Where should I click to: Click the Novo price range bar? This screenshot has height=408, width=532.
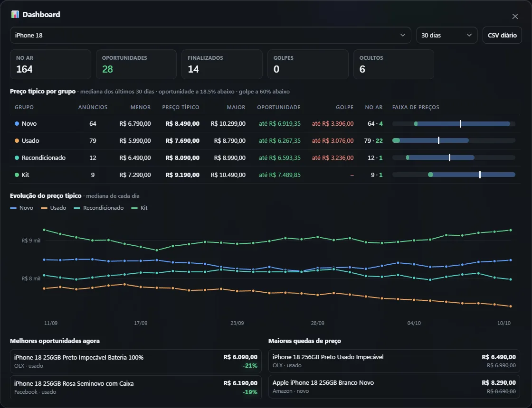454,124
